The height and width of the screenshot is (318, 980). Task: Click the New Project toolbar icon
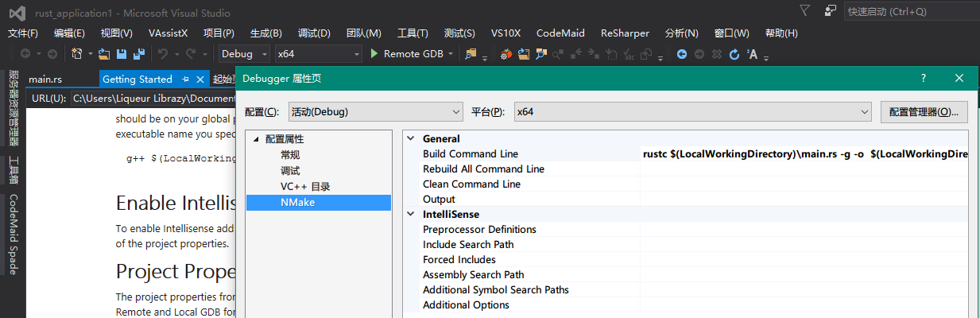point(77,54)
